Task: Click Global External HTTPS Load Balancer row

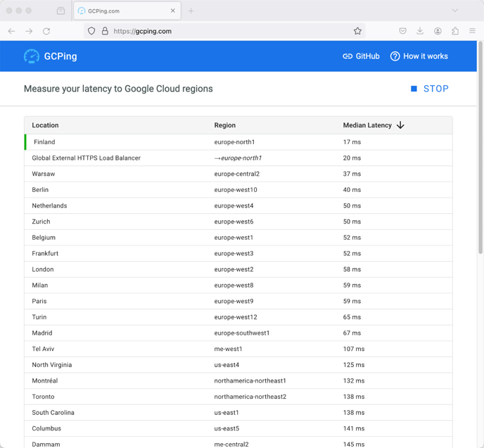Action: point(238,158)
